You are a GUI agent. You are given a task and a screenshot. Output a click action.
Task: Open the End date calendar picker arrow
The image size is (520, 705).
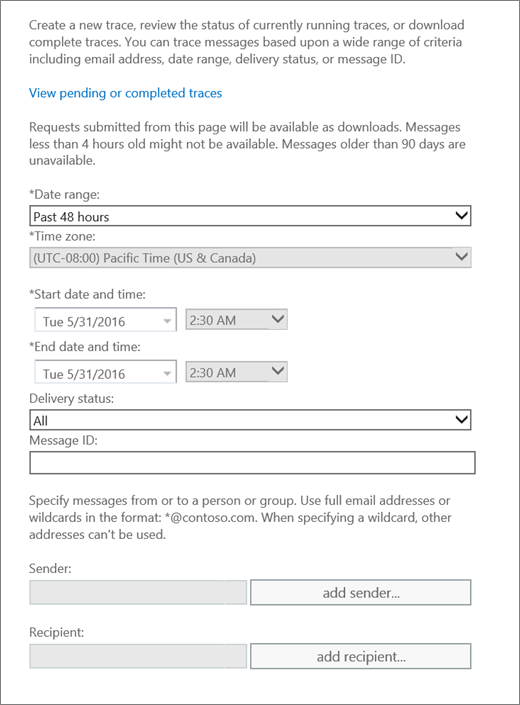click(x=167, y=374)
